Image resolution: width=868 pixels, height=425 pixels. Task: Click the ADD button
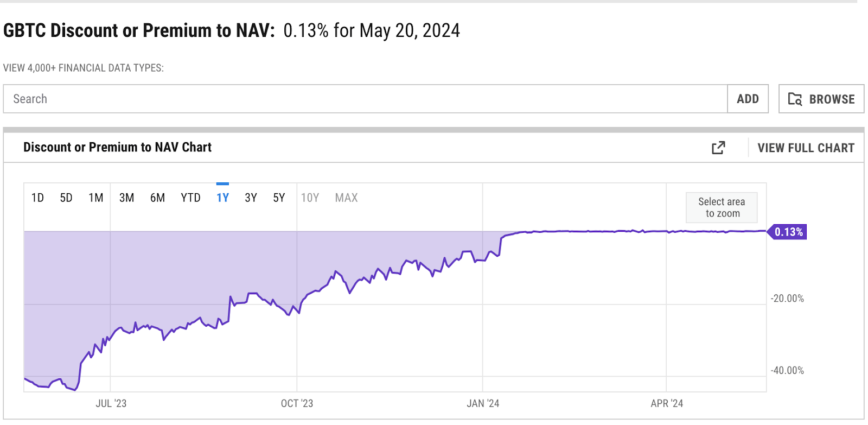[748, 99]
